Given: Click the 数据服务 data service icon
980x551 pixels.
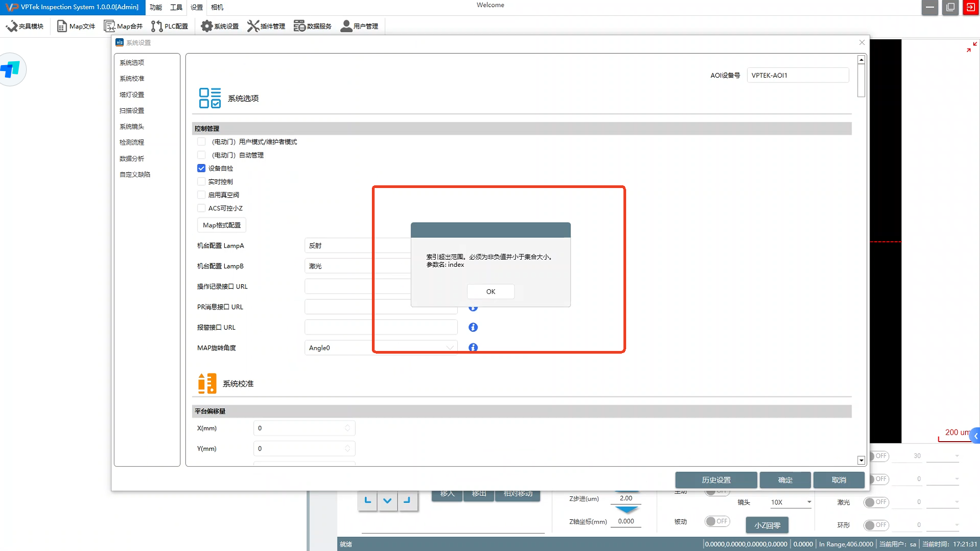Looking at the screenshot, I should click(x=299, y=26).
